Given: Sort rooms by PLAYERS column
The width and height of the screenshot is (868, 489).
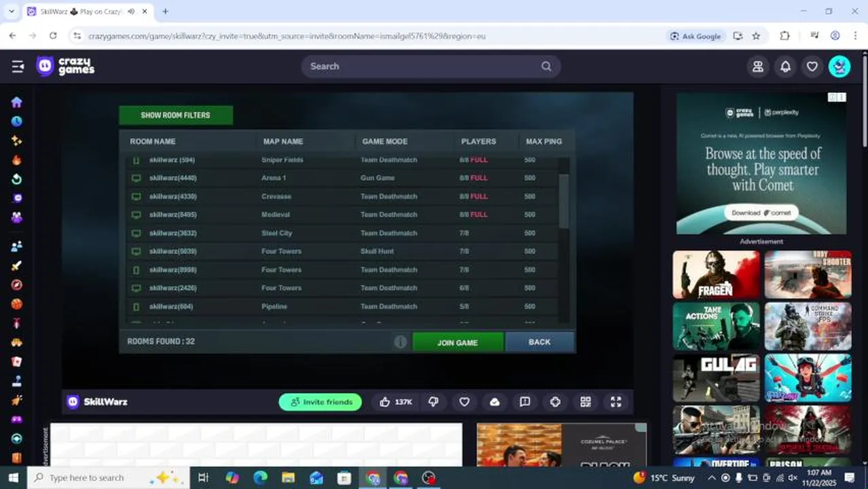Looking at the screenshot, I should pos(479,141).
